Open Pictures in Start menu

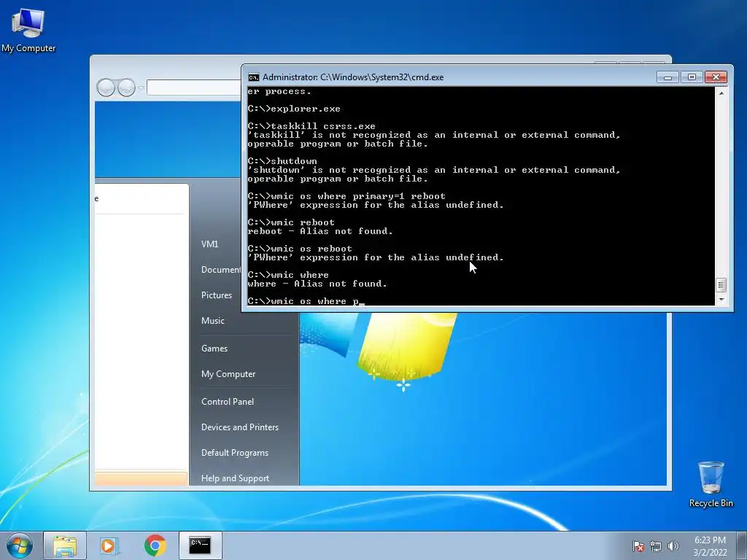tap(217, 295)
